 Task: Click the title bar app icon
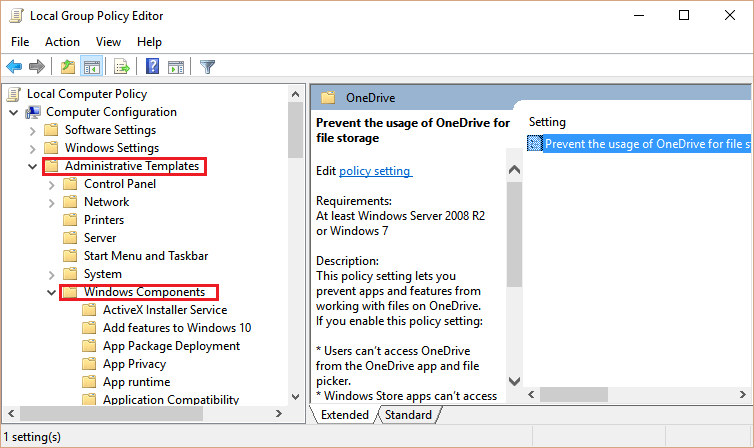(16, 16)
